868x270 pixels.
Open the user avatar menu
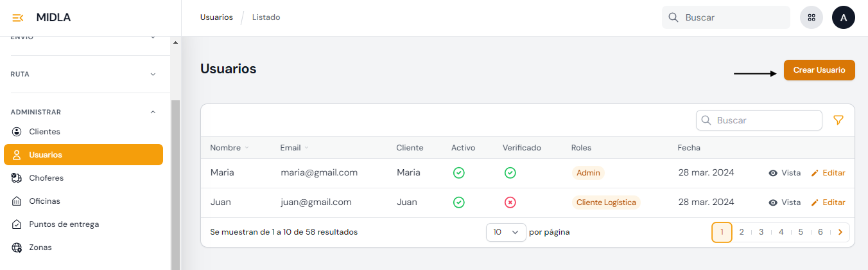[x=844, y=18]
